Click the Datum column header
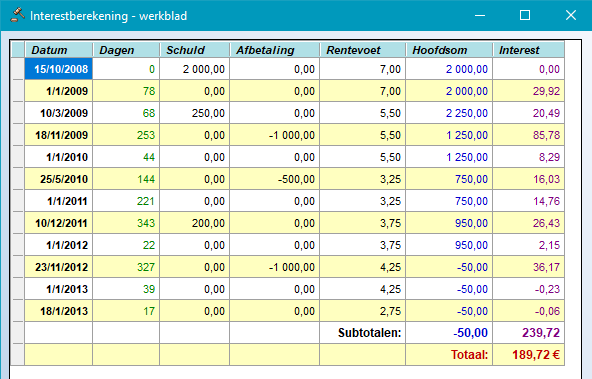This screenshot has height=379, width=592. click(x=59, y=50)
